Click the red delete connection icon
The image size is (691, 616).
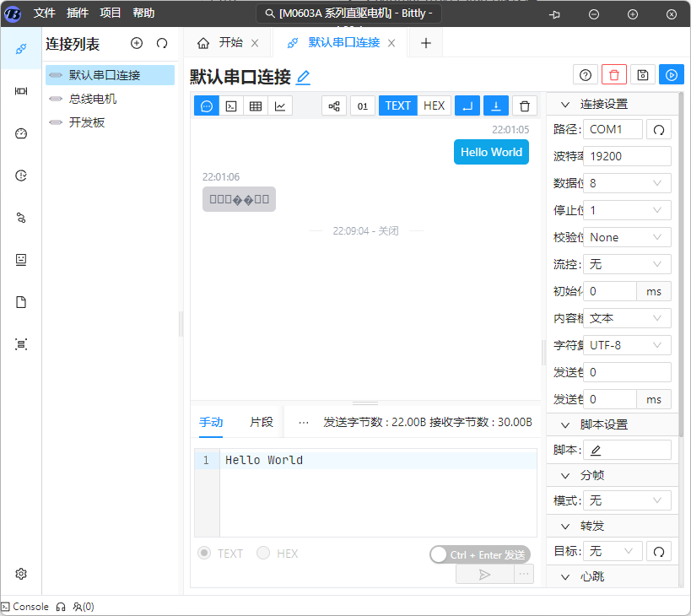pyautogui.click(x=614, y=75)
